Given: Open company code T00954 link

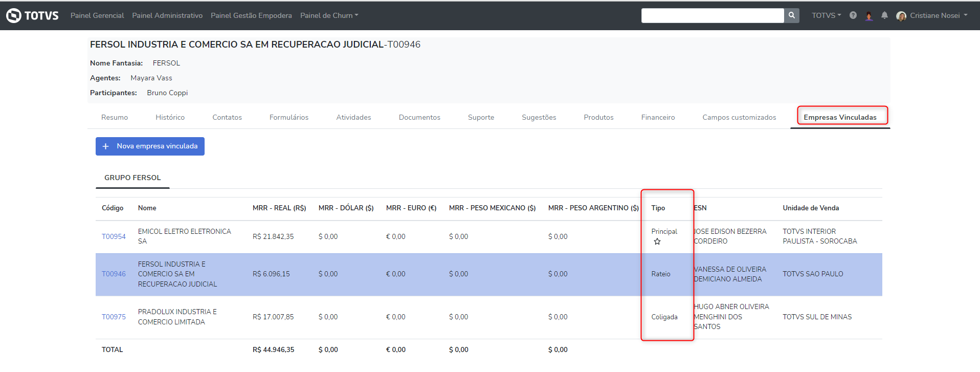Looking at the screenshot, I should (114, 236).
